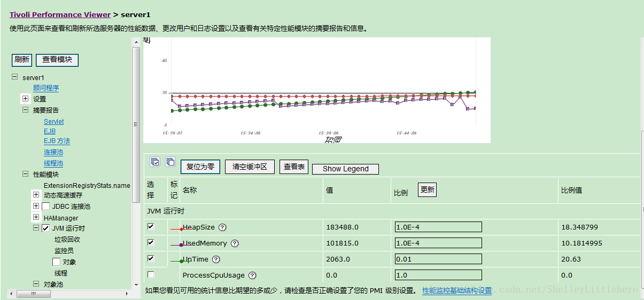Click the ProcessCpuUsage scale input field

pyautogui.click(x=438, y=275)
